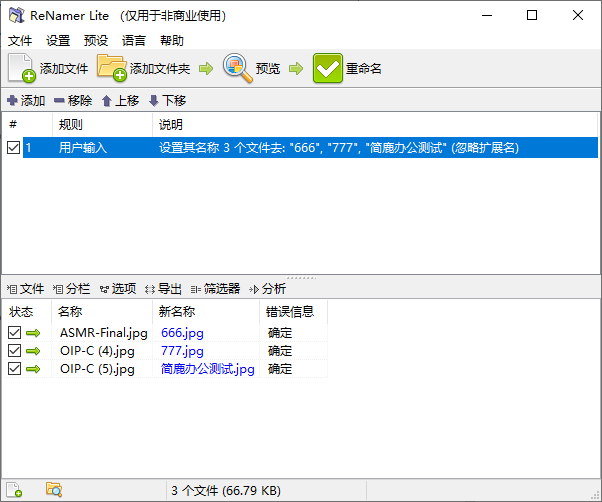Click the panel splitter grip between lists
Viewport: 602px width, 502px height.
301,277
